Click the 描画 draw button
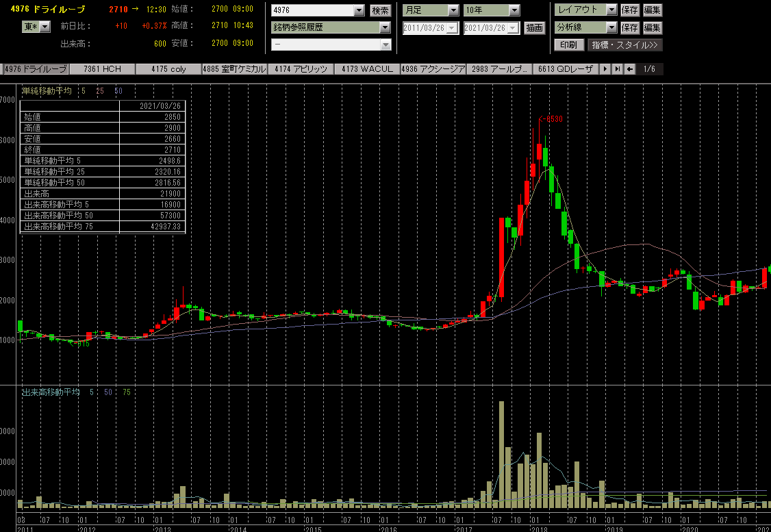 pyautogui.click(x=534, y=28)
